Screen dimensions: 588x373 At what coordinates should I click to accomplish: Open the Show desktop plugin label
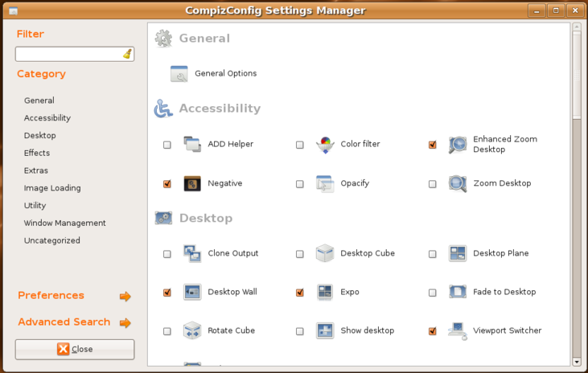point(367,330)
